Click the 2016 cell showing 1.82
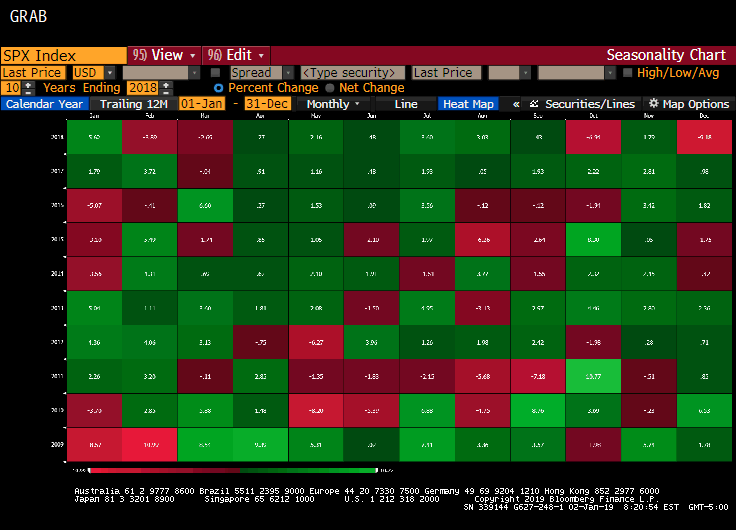The image size is (736, 530). [704, 206]
